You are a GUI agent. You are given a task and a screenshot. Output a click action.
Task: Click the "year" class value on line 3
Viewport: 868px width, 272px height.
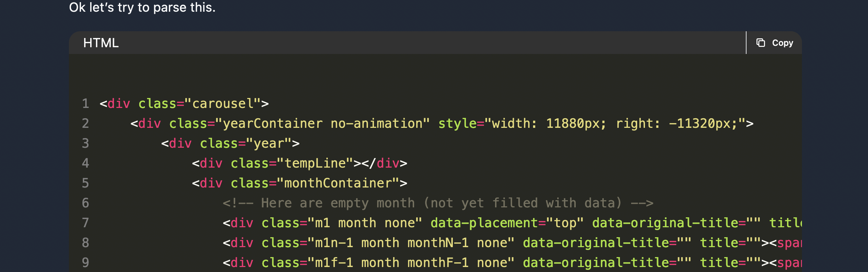coord(269,143)
